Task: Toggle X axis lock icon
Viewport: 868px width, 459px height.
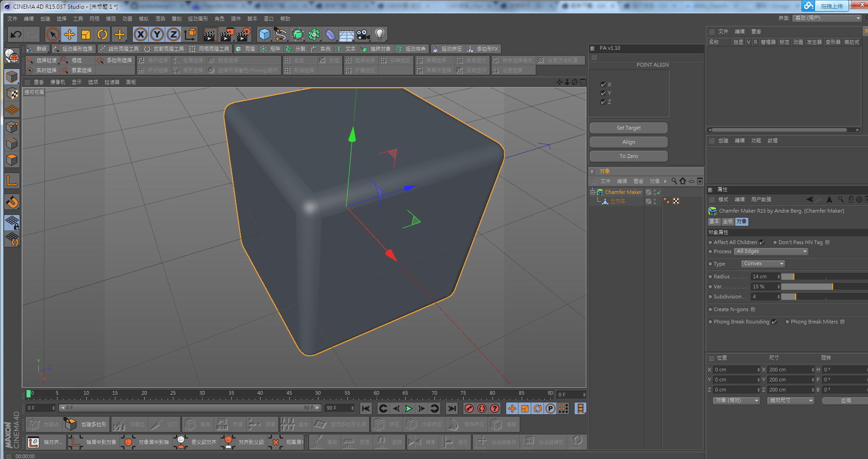Action: click(x=141, y=34)
